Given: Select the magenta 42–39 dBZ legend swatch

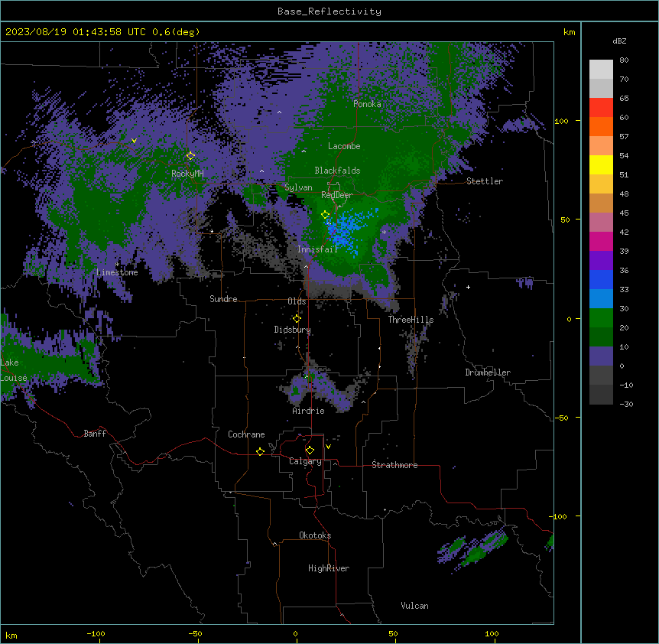Looking at the screenshot, I should click(601, 241).
